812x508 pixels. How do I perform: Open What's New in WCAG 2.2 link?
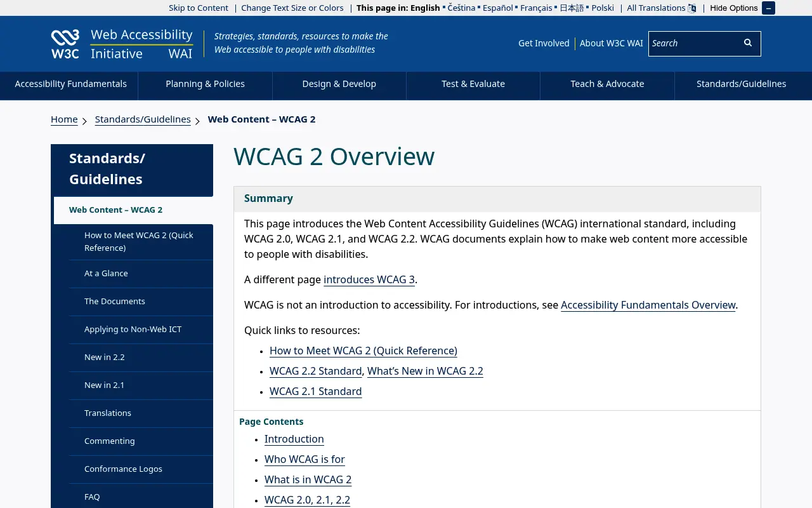point(425,371)
